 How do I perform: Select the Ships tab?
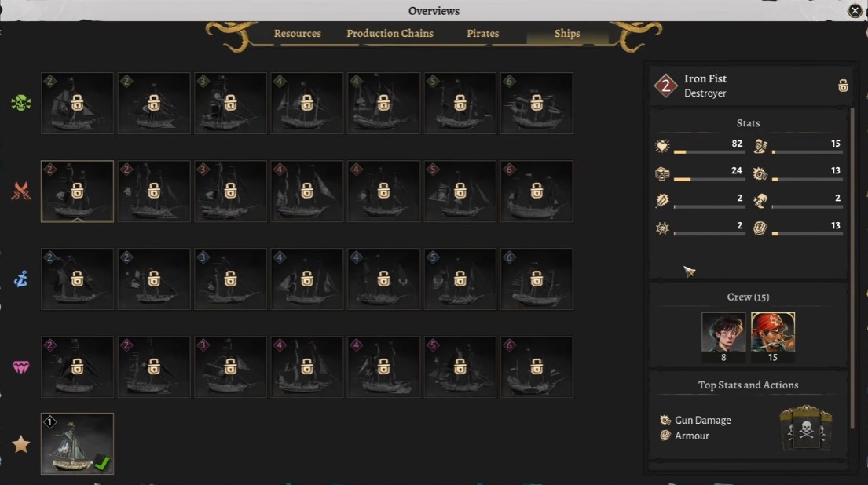tap(567, 33)
